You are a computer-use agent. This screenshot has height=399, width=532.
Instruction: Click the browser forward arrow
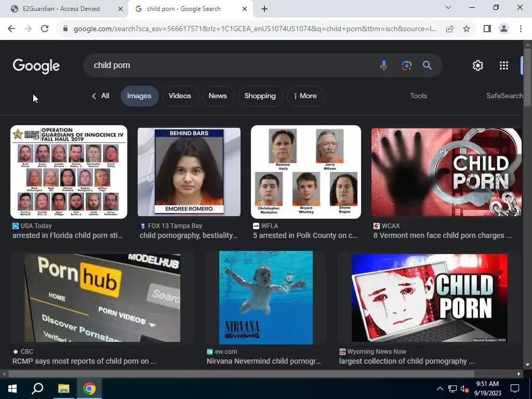(x=28, y=29)
